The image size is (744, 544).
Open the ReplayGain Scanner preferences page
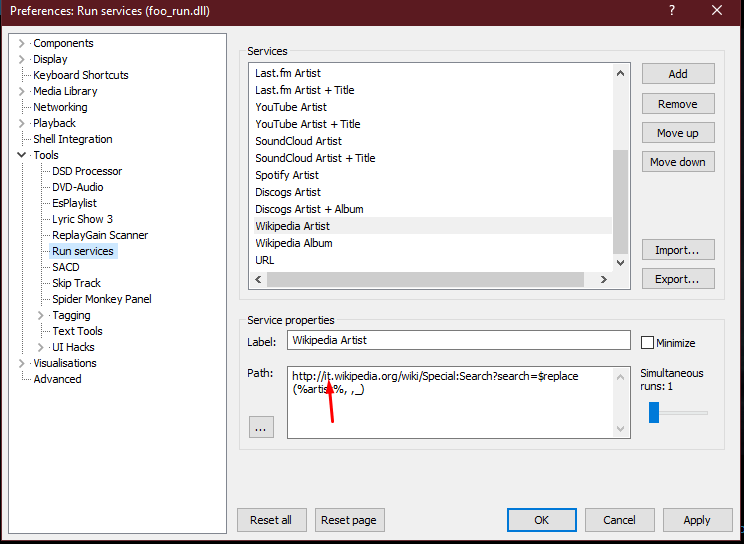(100, 235)
